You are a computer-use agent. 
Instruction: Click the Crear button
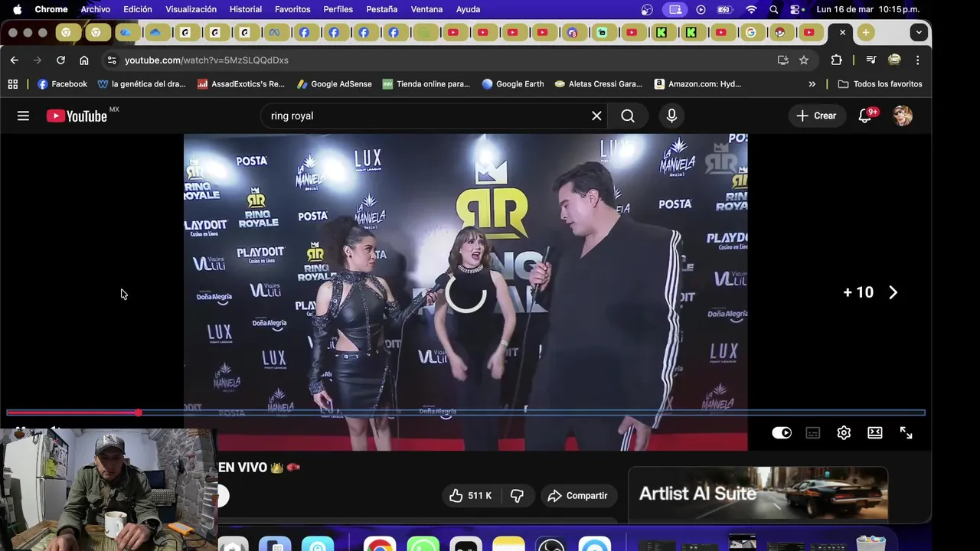[x=816, y=116]
